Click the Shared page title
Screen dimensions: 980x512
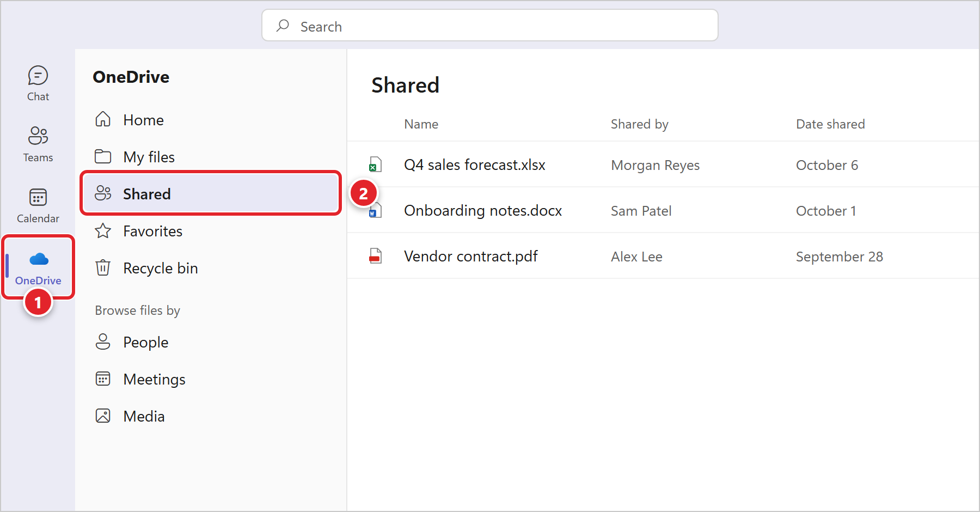point(405,85)
